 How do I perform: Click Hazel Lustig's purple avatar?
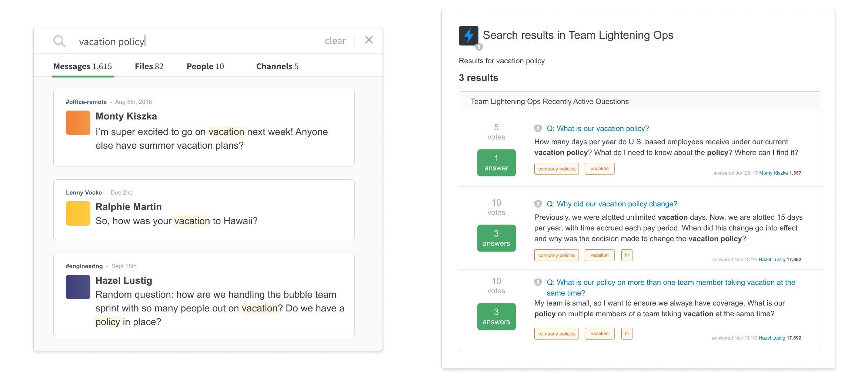point(78,287)
